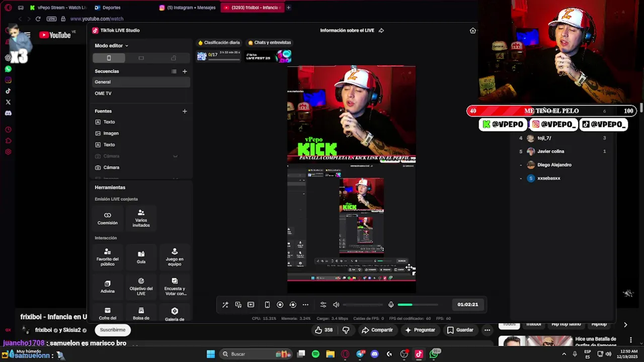Screen dimensions: 644x362
Task: Click the share arrow beside Información sobre el LIVE
Action: click(381, 30)
